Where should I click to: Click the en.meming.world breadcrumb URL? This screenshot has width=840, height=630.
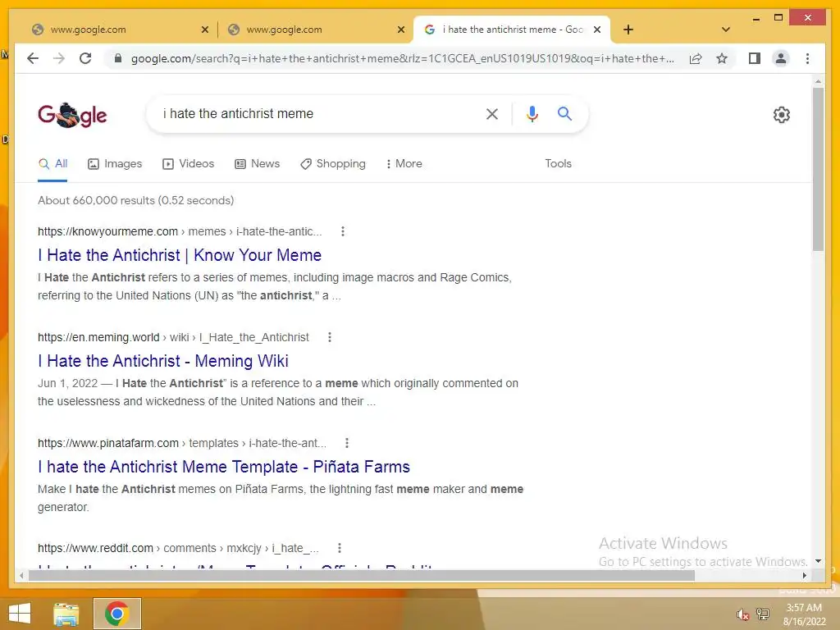(173, 337)
